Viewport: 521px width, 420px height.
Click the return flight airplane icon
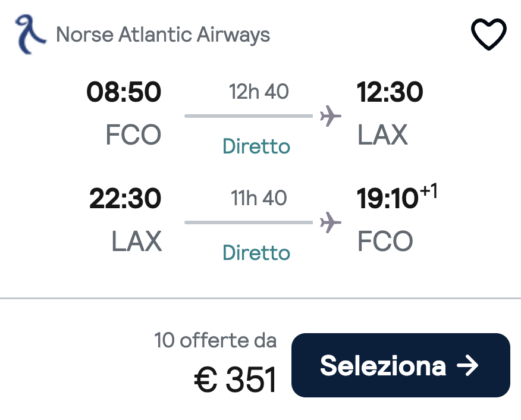click(x=330, y=222)
